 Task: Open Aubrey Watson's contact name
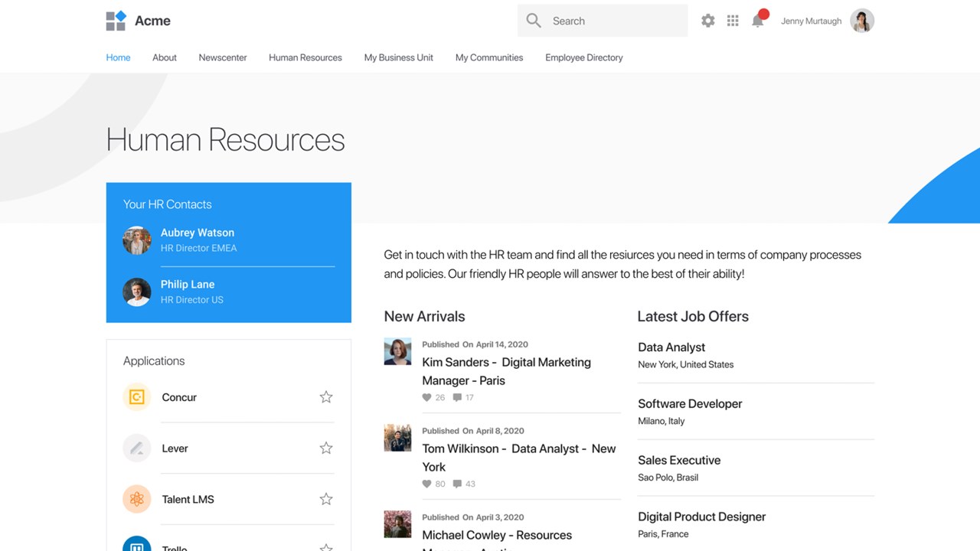click(198, 233)
